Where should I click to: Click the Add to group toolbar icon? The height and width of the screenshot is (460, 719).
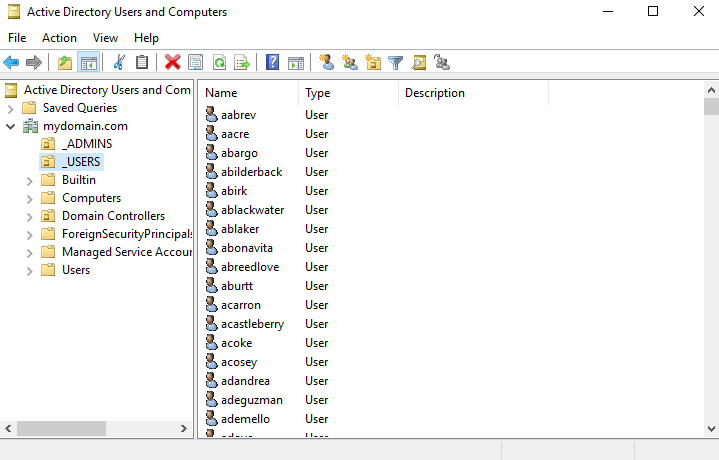pos(442,62)
